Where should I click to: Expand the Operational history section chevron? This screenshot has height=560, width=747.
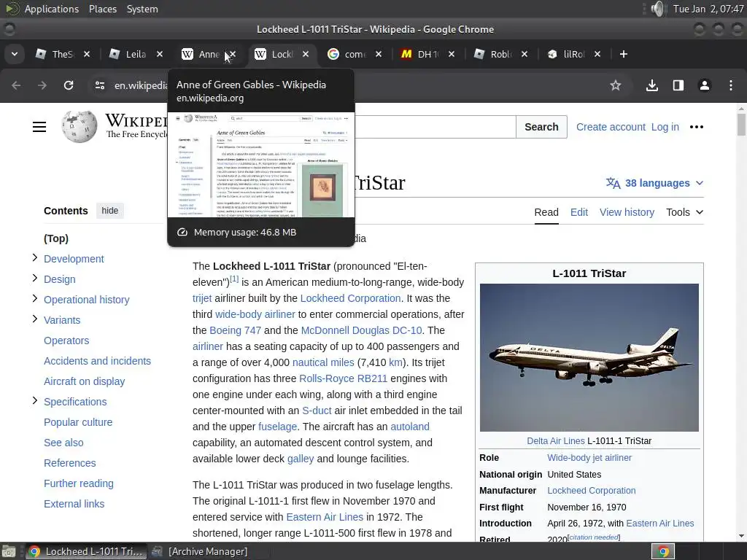[35, 298]
